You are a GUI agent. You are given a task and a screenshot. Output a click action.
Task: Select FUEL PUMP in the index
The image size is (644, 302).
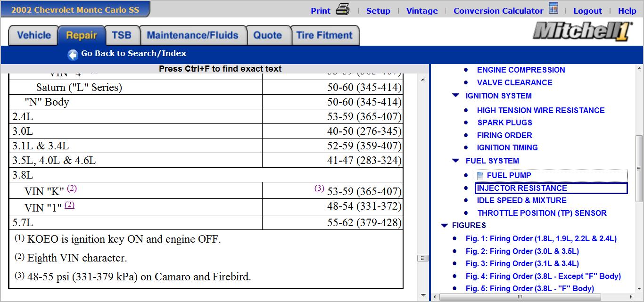point(509,175)
